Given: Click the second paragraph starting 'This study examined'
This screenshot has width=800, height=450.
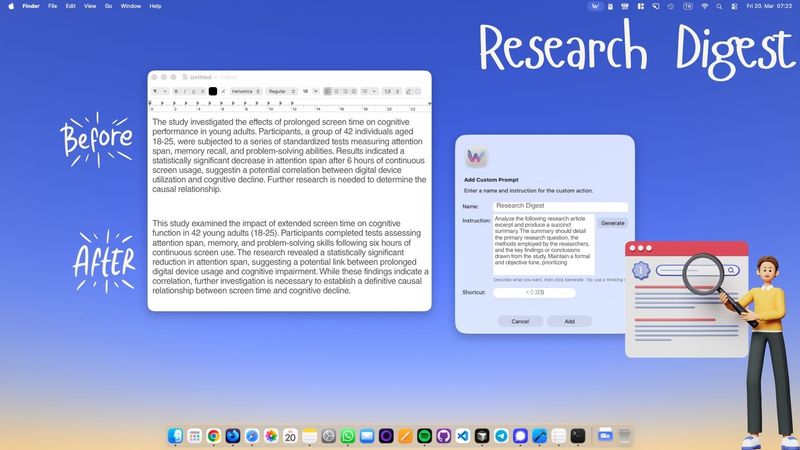Looking at the screenshot, I should 290,257.
